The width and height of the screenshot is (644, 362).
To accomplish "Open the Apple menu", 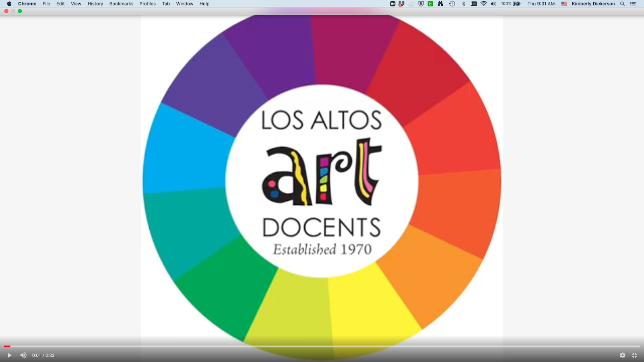I will tap(9, 4).
